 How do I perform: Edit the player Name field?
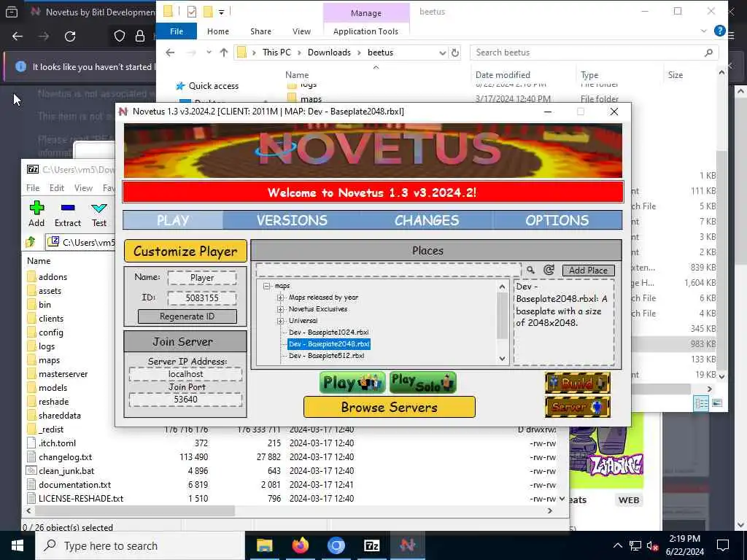tap(202, 278)
